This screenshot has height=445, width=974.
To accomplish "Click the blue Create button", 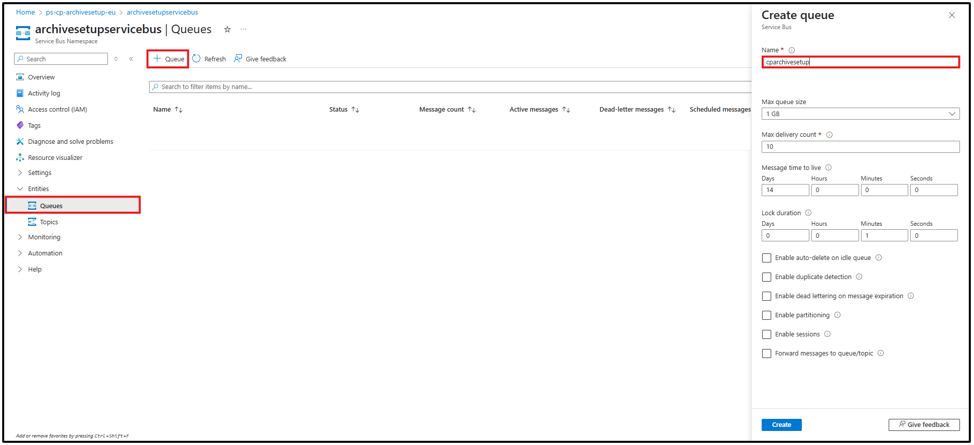I will click(x=781, y=425).
